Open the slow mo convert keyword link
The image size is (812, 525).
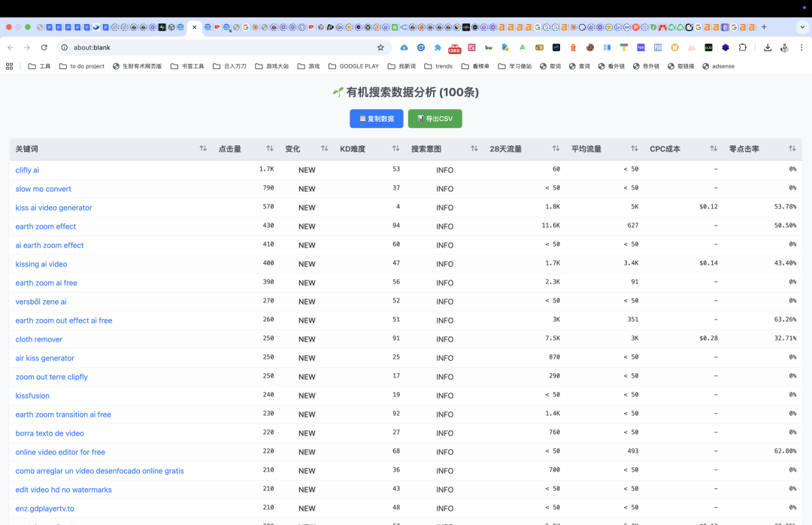[43, 190]
